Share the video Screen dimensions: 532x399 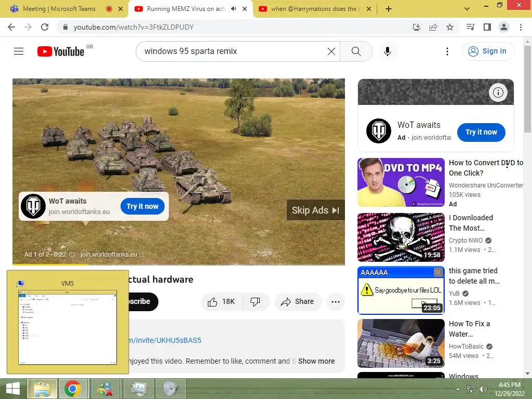pos(298,302)
